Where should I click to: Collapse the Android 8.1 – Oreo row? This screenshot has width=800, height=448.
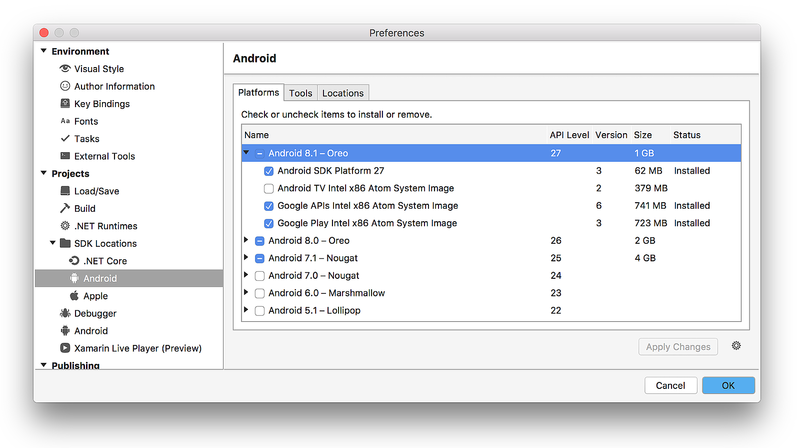(x=247, y=153)
